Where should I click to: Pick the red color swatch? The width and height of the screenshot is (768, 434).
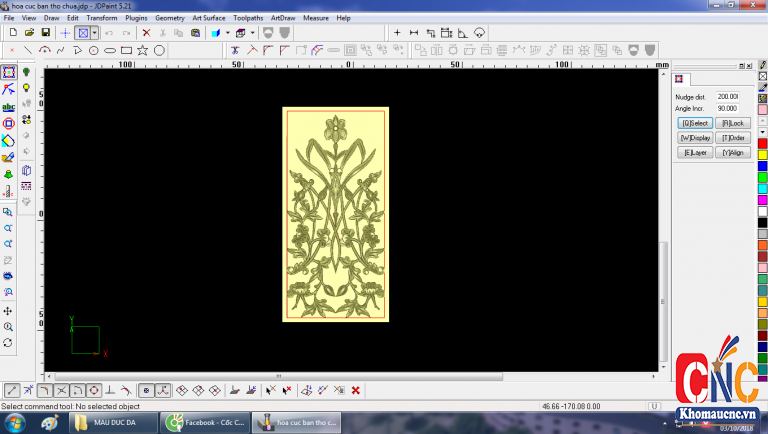pyautogui.click(x=762, y=144)
